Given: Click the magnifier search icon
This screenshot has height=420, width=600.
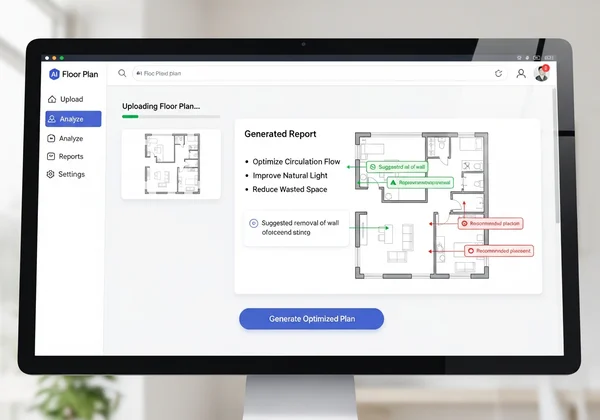Looking at the screenshot, I should [x=122, y=73].
